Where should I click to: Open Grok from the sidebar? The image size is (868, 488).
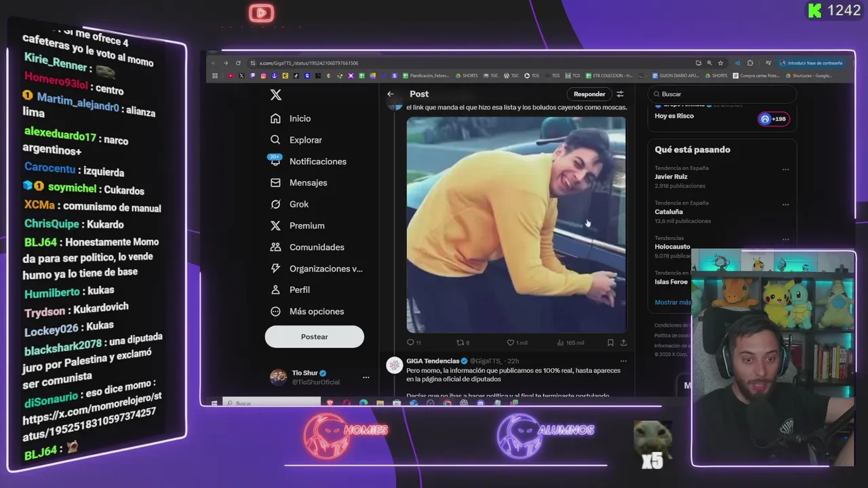[x=290, y=204]
